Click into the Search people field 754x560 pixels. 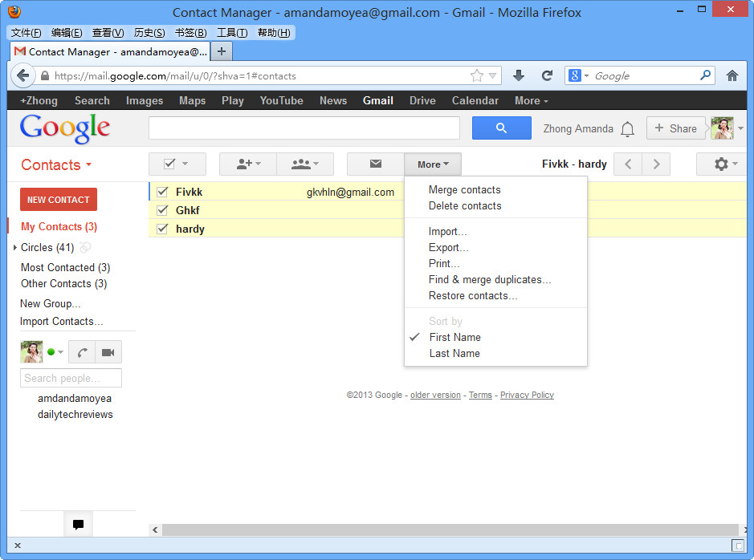pos(71,378)
